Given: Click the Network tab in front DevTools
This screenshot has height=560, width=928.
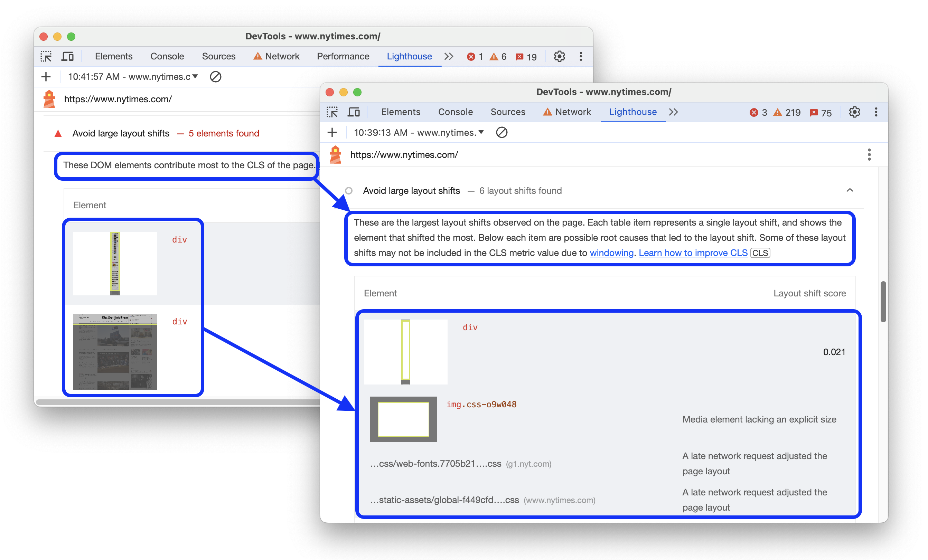Looking at the screenshot, I should coord(572,112).
